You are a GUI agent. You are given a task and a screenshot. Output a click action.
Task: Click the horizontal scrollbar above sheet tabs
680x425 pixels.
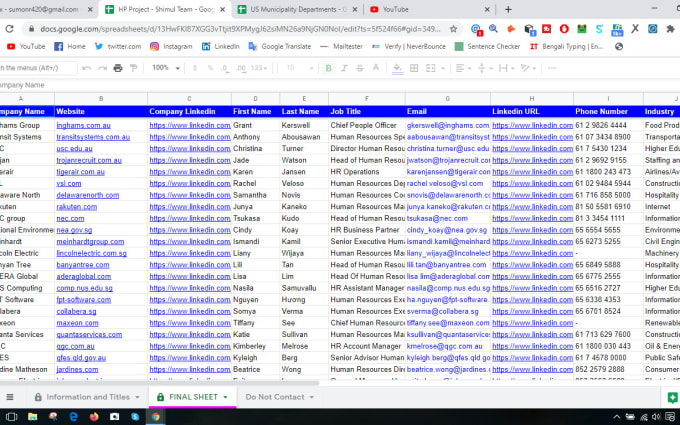159,383
